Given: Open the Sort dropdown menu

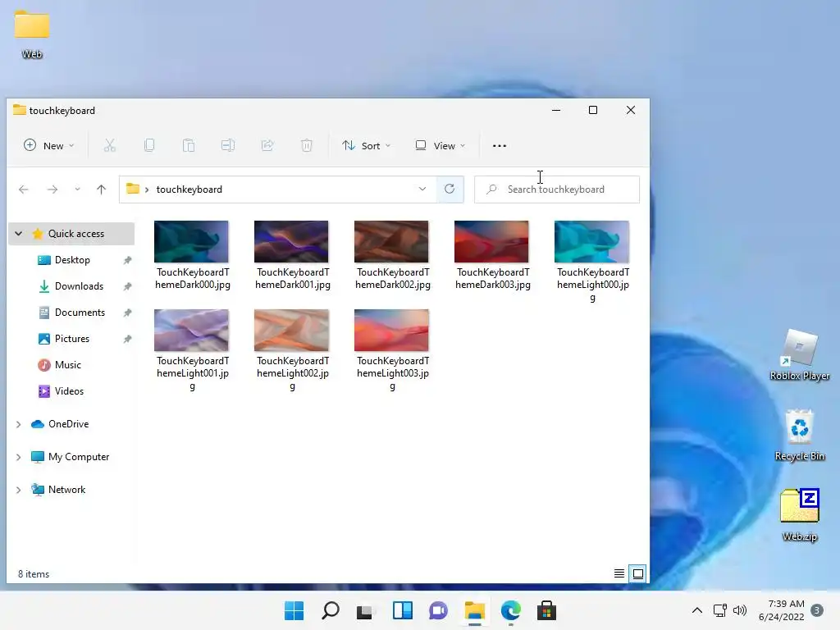Looking at the screenshot, I should [x=367, y=146].
